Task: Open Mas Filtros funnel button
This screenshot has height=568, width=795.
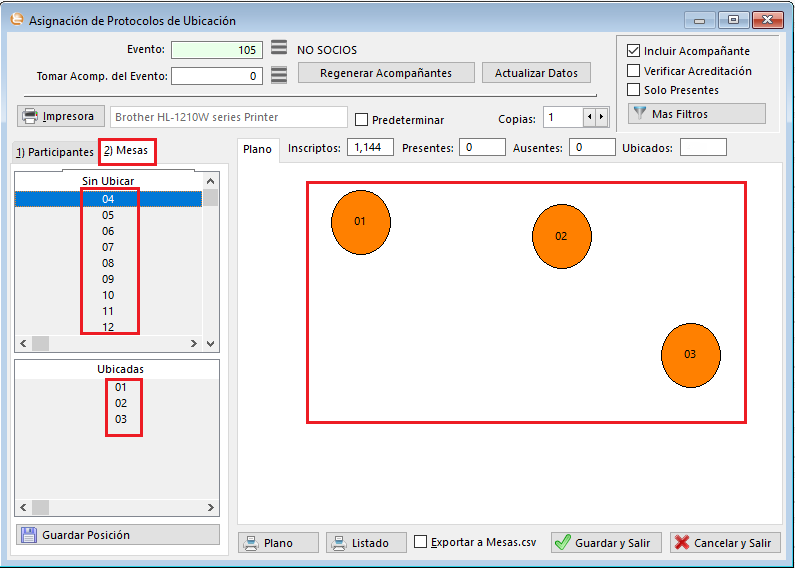Action: [696, 114]
